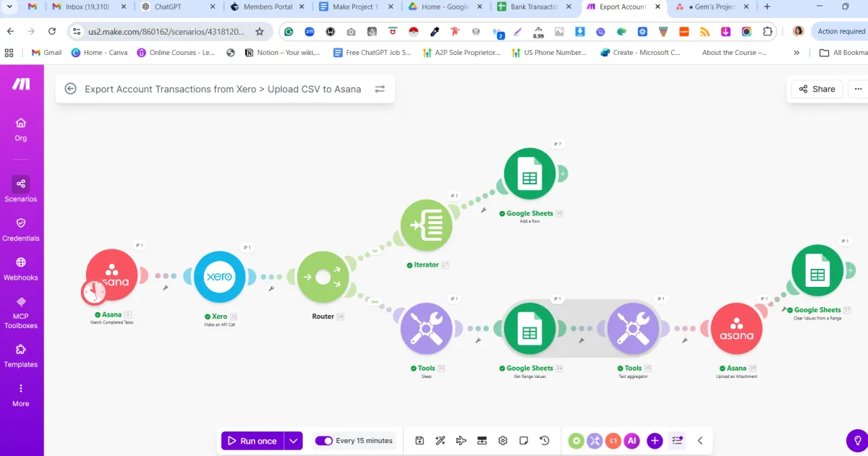Open the Every 15 minutes schedule label
This screenshot has height=456, width=868.
[x=364, y=440]
